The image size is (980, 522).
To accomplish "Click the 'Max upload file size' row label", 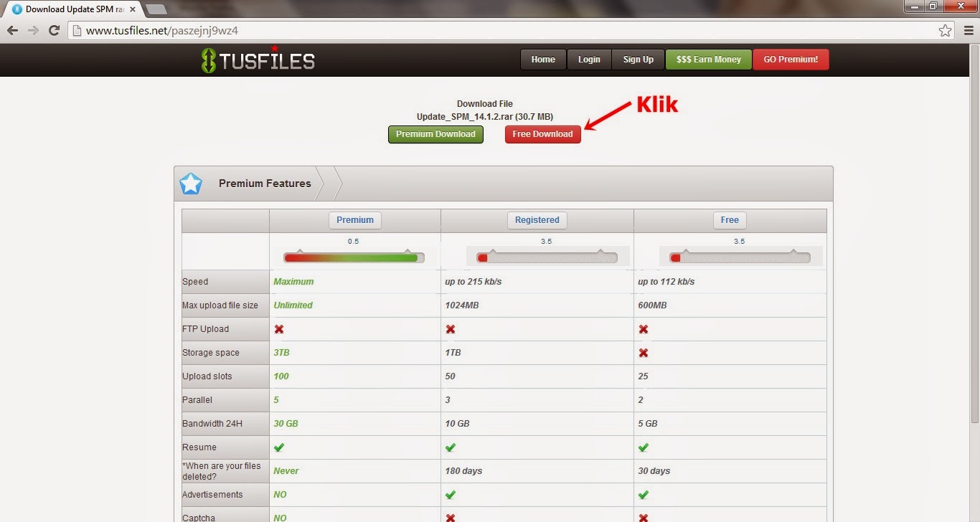I will 220,305.
